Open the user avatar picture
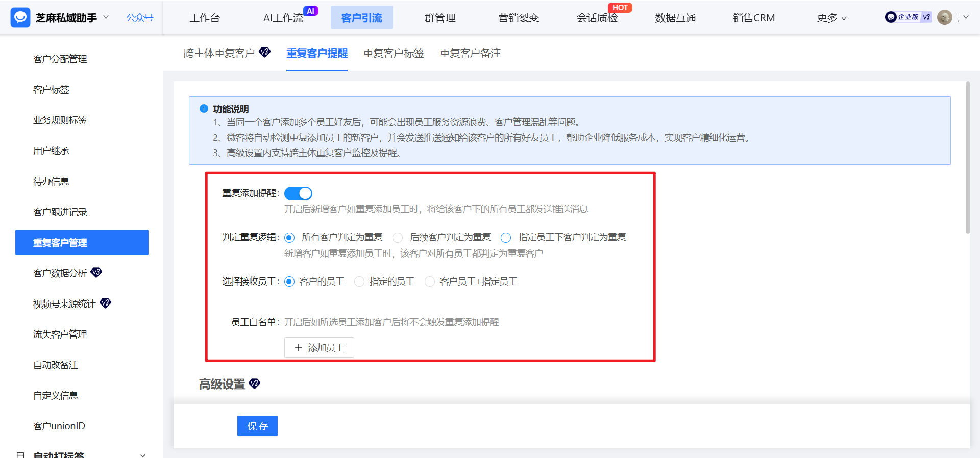This screenshot has width=980, height=458. click(945, 17)
